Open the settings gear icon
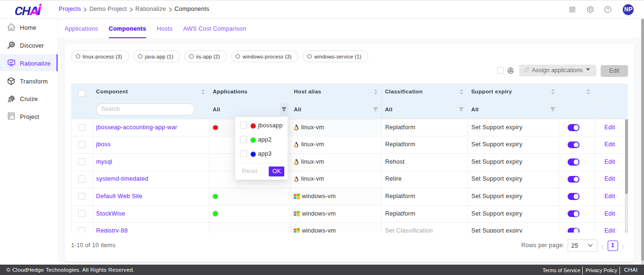644x275 pixels. point(590,9)
